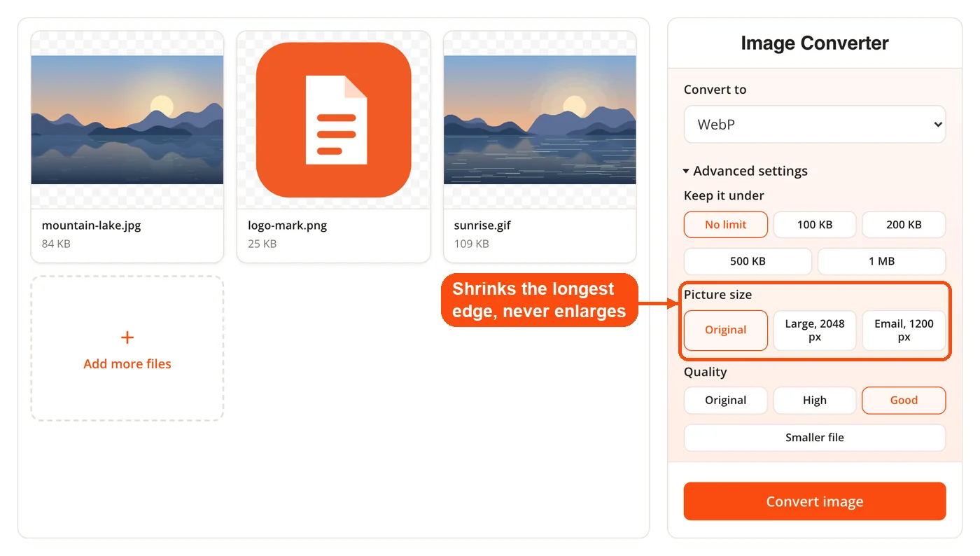Select the No limit size option
This screenshot has width=980, height=556.
pos(726,225)
